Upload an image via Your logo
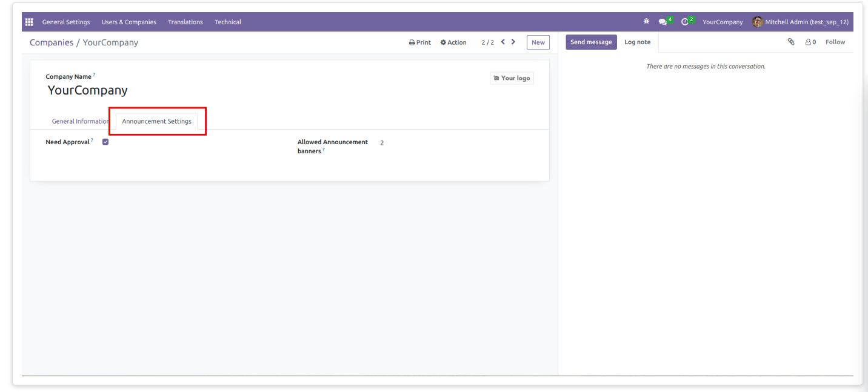This screenshot has width=868, height=392. (x=512, y=78)
